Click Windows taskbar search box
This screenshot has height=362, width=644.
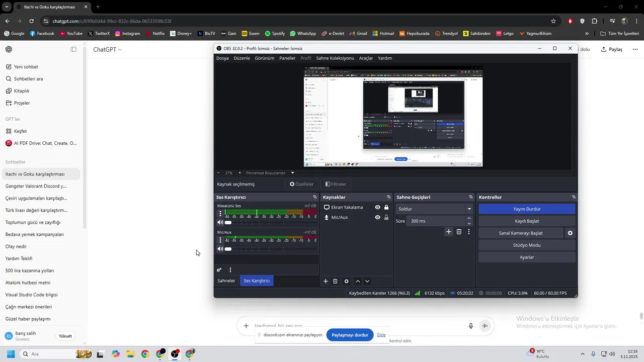coord(56,354)
